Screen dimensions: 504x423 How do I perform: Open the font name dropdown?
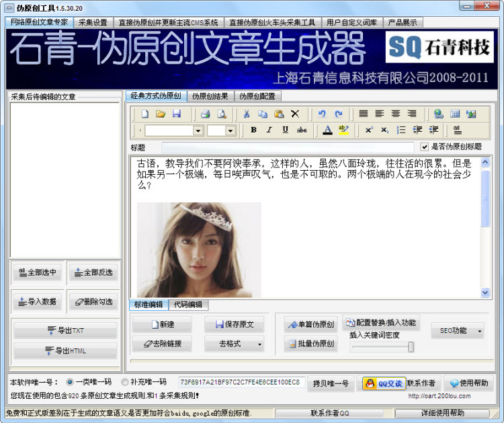click(198, 130)
